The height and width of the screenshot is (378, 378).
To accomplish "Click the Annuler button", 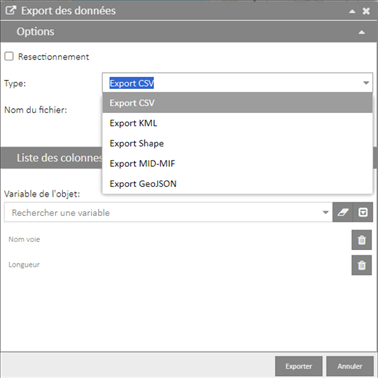I will pyautogui.click(x=350, y=366).
